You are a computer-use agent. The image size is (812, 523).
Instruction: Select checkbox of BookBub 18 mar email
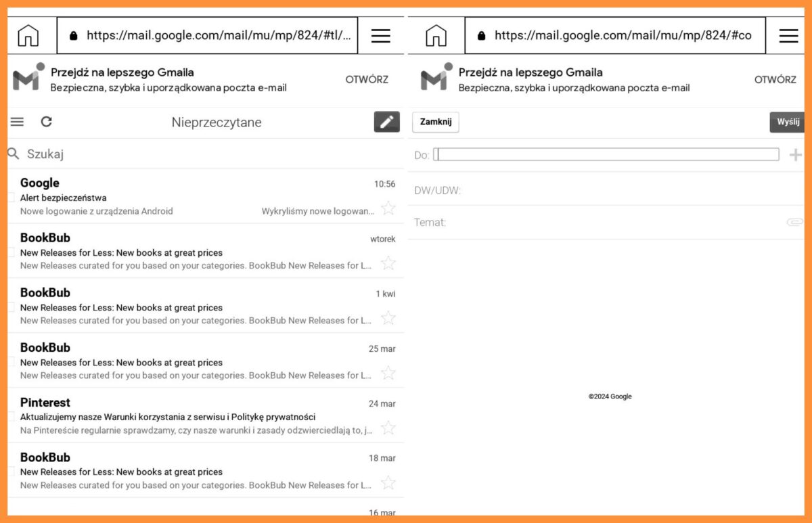pyautogui.click(x=11, y=471)
